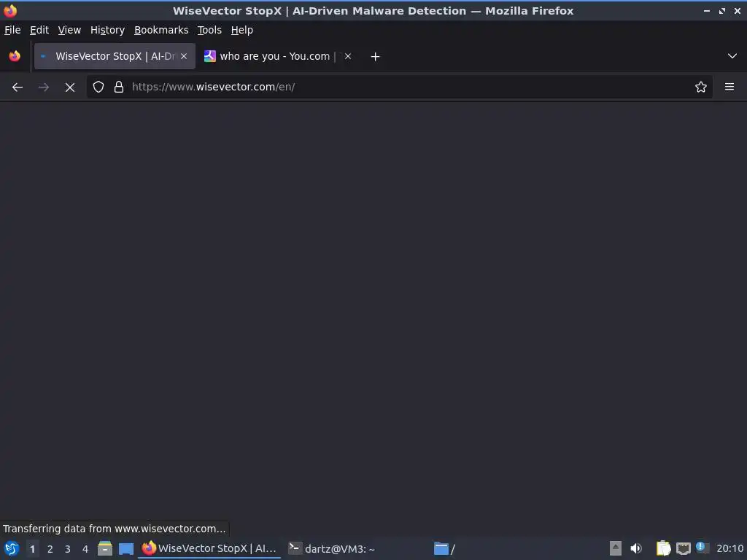The height and width of the screenshot is (560, 747).
Task: Focus Firefox WiseVector taskbar entry
Action: 209,548
